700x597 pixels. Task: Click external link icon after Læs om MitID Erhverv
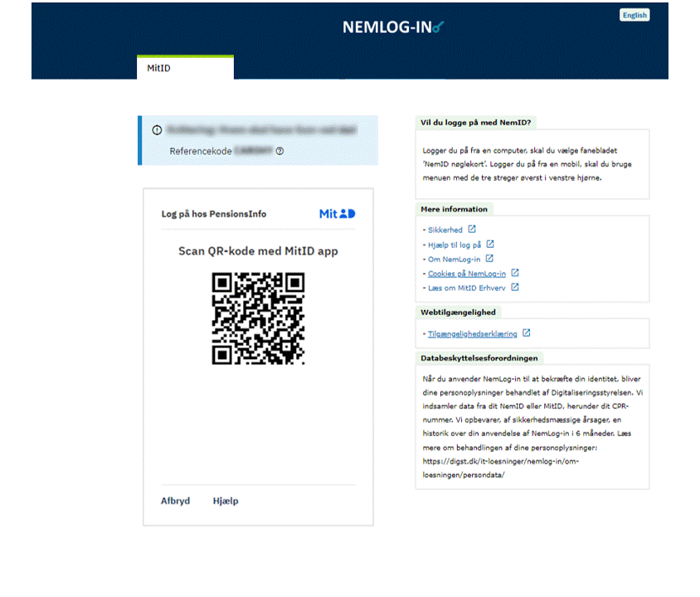[515, 288]
